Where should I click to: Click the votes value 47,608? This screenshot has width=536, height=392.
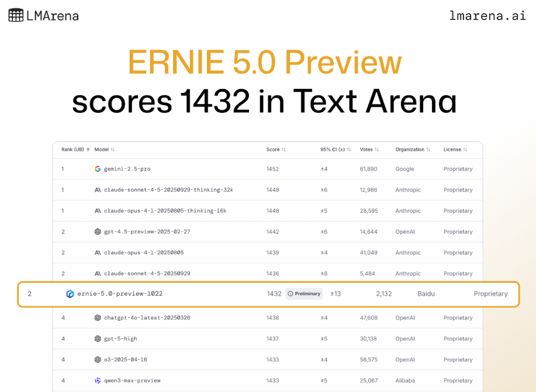[x=368, y=318]
